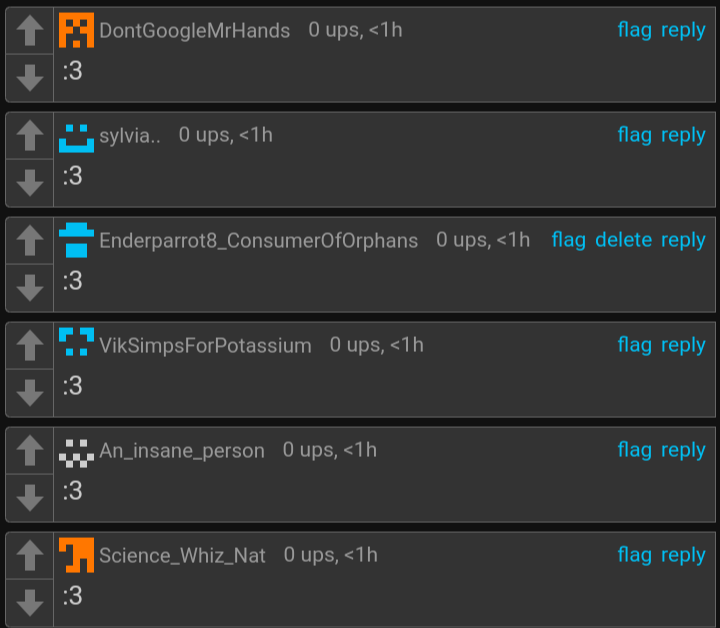This screenshot has width=720, height=628.
Task: Upvote Science_Whiz_Nat's comment
Action: pos(30,556)
